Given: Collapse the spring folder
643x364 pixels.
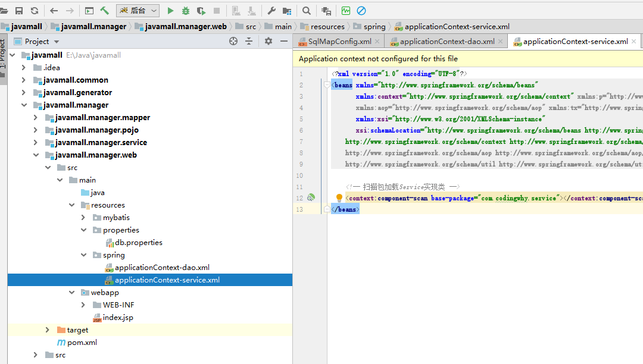Looking at the screenshot, I should click(x=84, y=255).
